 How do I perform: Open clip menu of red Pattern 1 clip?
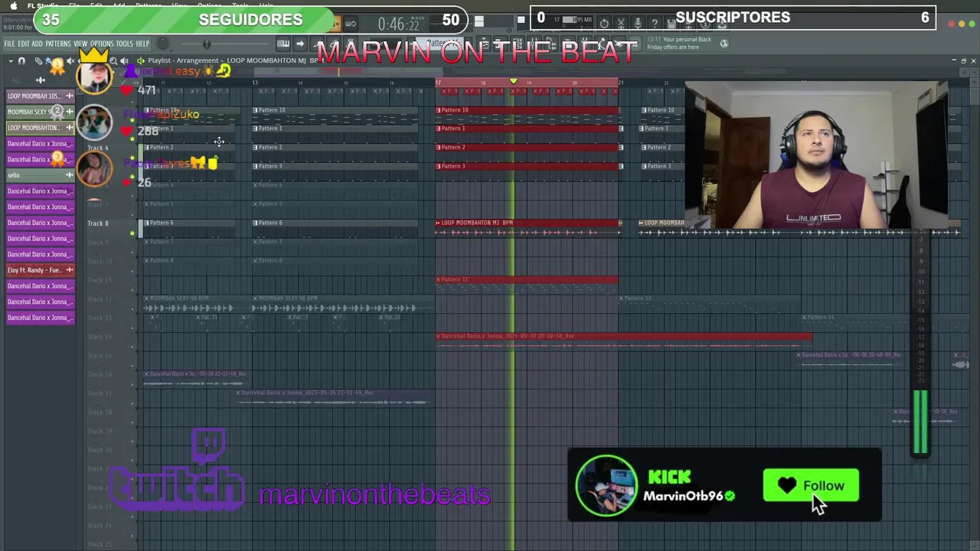pos(439,129)
